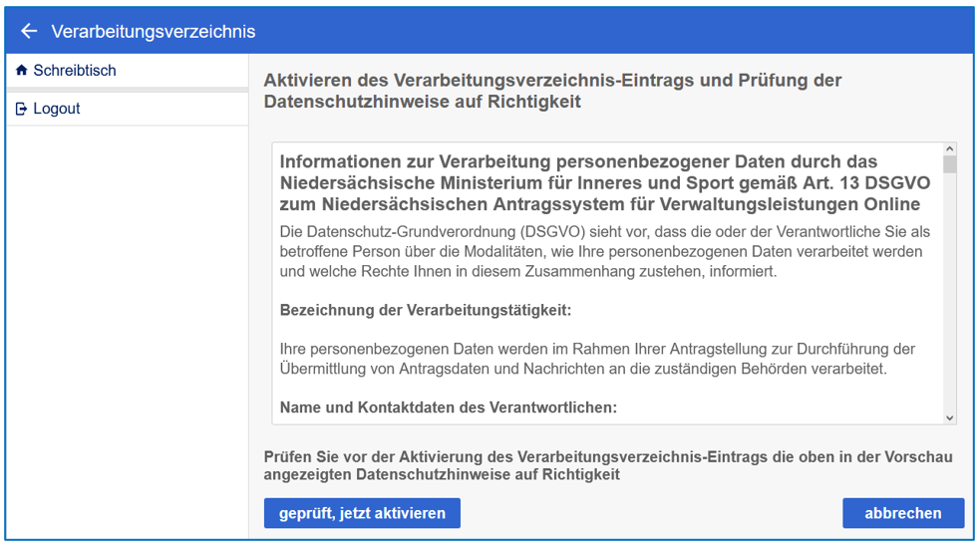
Task: Cancel with the 'abbrechen' button
Action: coord(902,513)
